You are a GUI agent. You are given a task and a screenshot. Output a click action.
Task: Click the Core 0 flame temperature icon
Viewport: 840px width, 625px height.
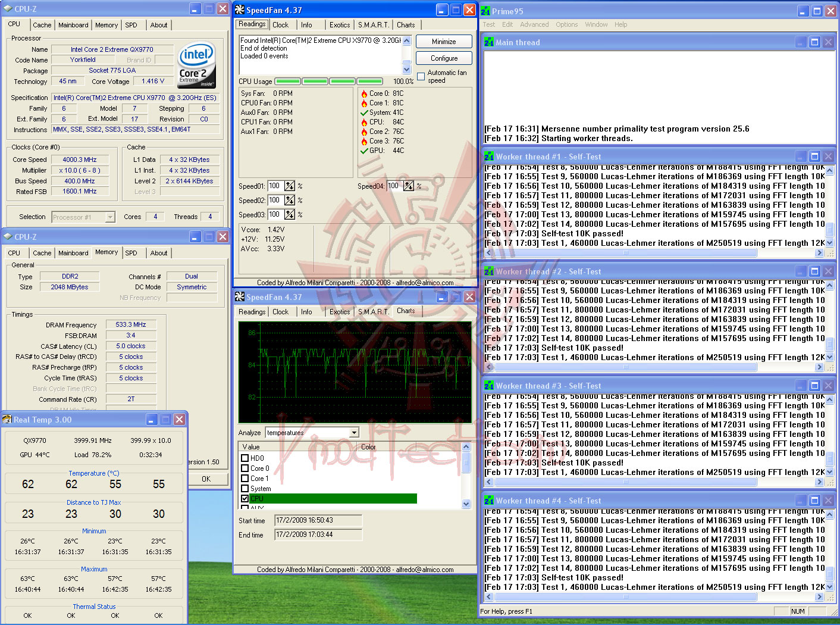click(364, 93)
